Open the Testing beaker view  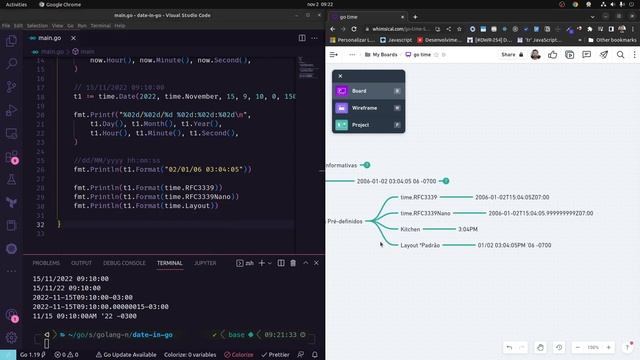[x=11, y=179]
